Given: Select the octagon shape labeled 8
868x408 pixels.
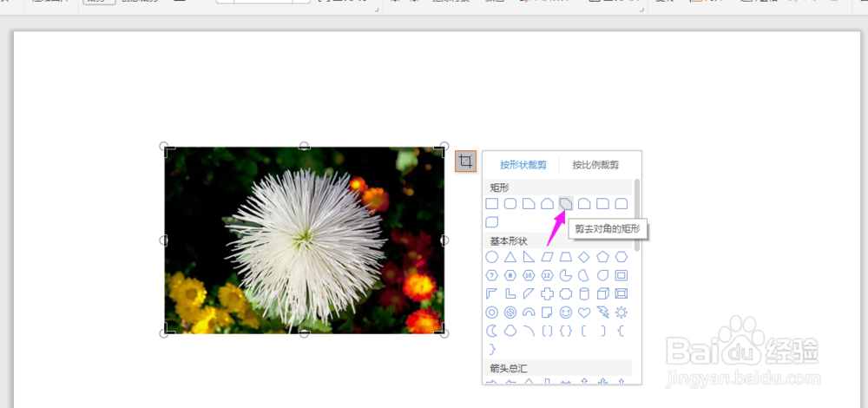Looking at the screenshot, I should [x=510, y=275].
